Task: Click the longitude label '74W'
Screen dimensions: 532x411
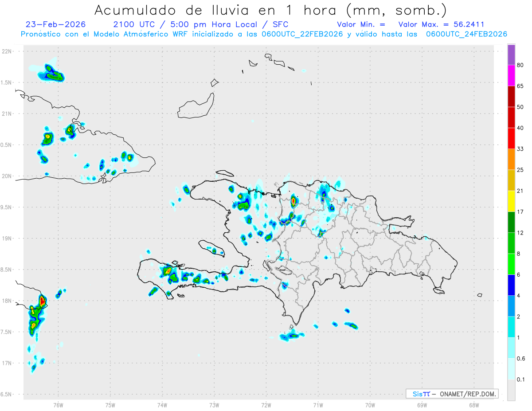Action: pyautogui.click(x=162, y=405)
